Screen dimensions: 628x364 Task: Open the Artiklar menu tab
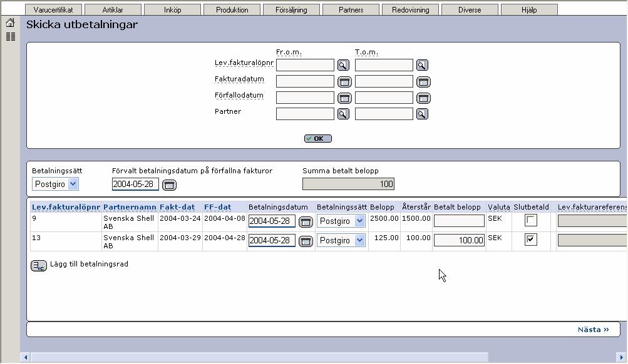113,9
